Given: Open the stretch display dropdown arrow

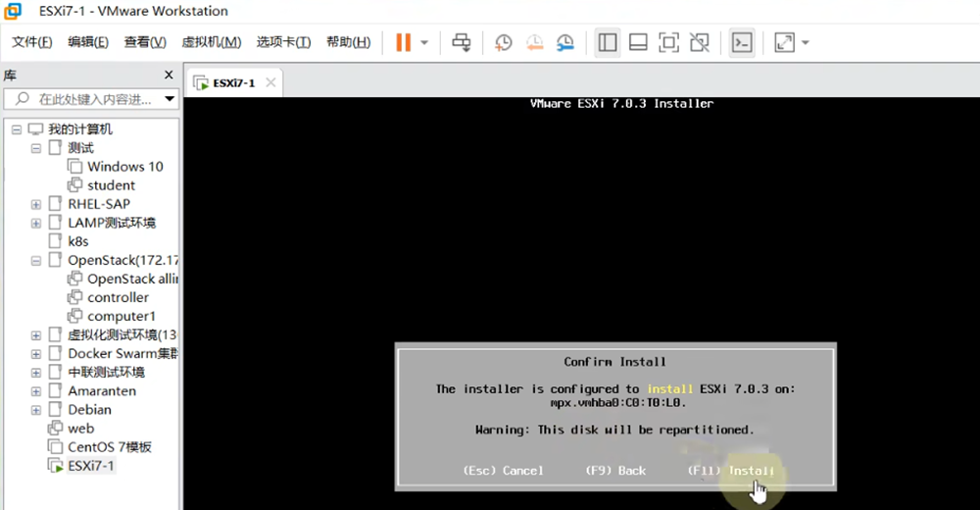Looking at the screenshot, I should click(x=805, y=42).
